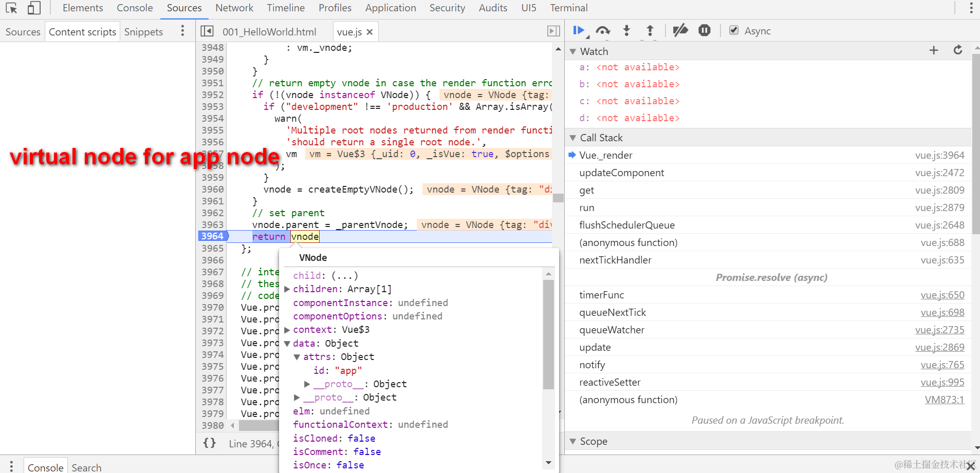The height and width of the screenshot is (473, 980).
Task: Go to vue.js:765 notify location
Action: (942, 365)
